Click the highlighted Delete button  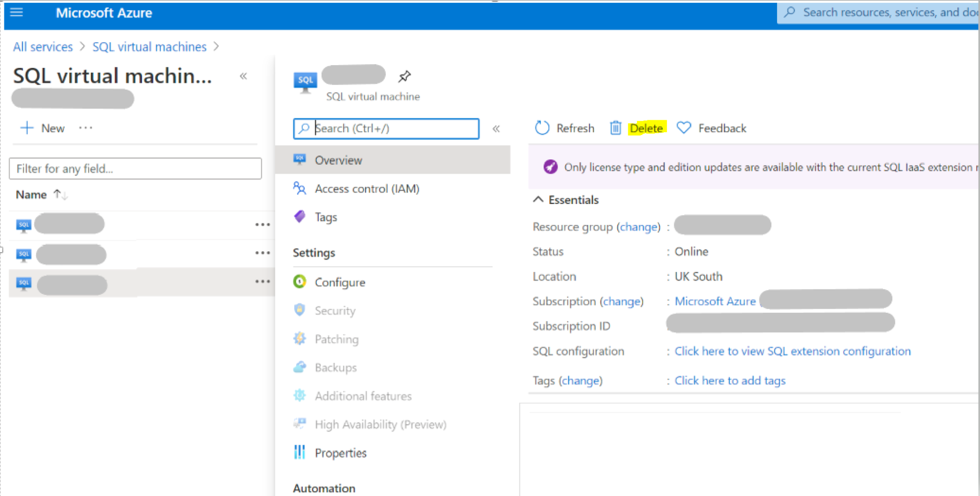646,128
